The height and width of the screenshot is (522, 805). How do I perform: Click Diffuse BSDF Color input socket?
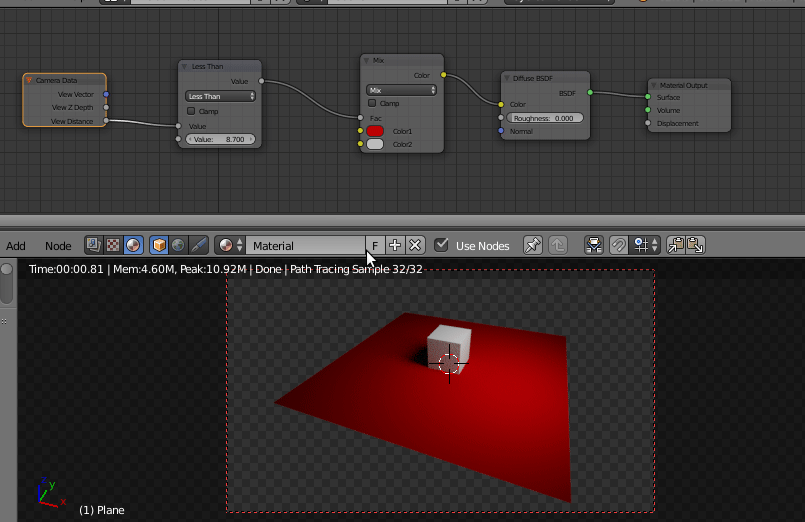coord(501,104)
